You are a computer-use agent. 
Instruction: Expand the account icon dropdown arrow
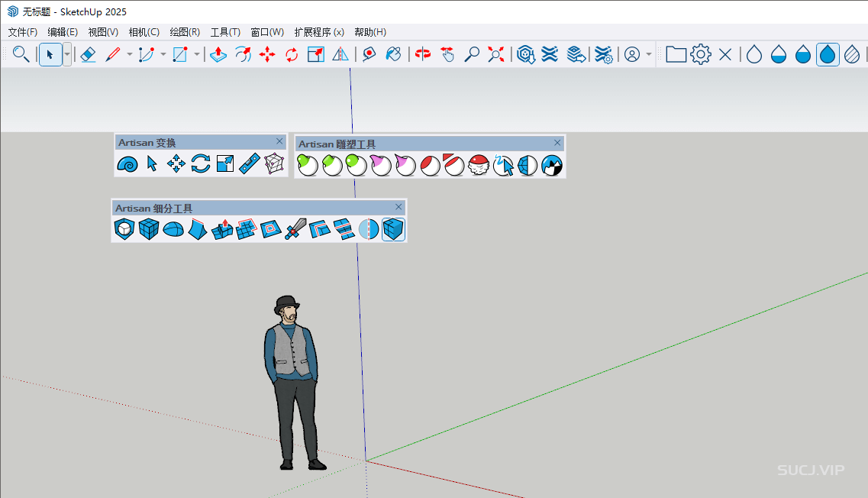[648, 54]
